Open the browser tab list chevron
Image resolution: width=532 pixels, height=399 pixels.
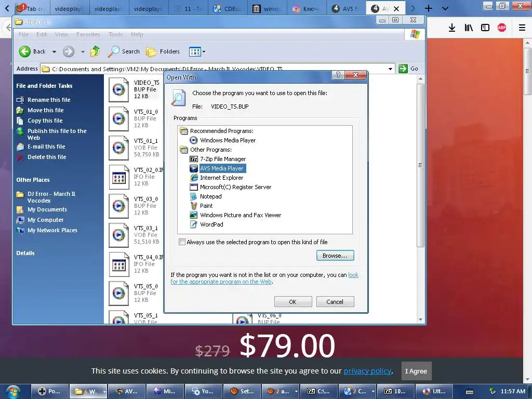point(445,8)
